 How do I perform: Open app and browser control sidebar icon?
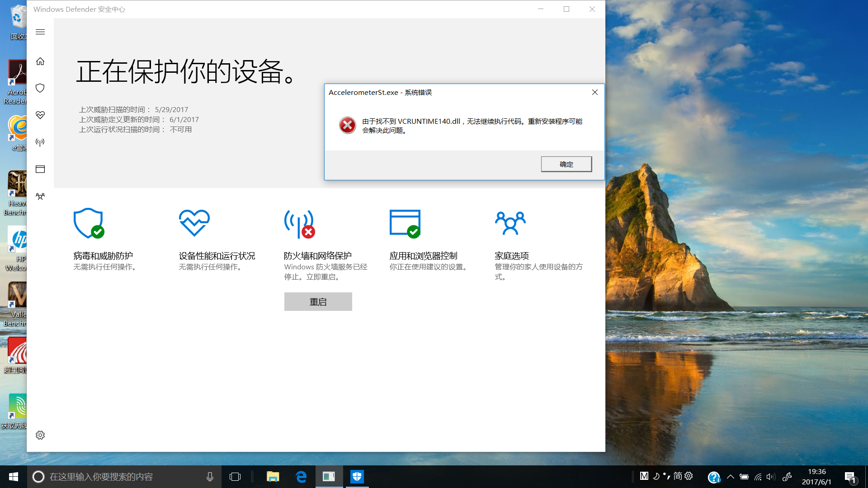40,169
